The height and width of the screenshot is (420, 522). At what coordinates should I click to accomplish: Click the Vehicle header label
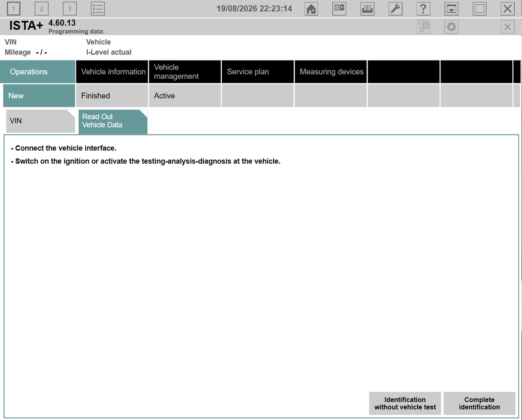(x=99, y=42)
